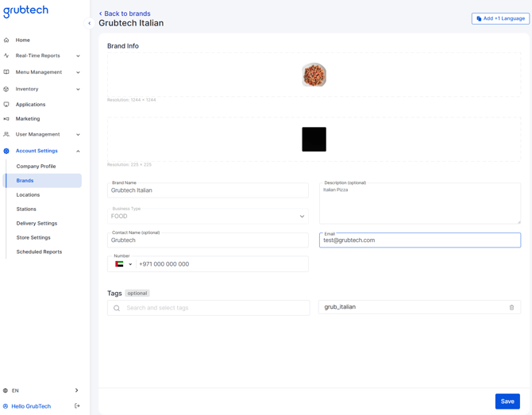532x415 pixels.
Task: Click the Real-Time Reports pulse icon
Action: click(6, 56)
